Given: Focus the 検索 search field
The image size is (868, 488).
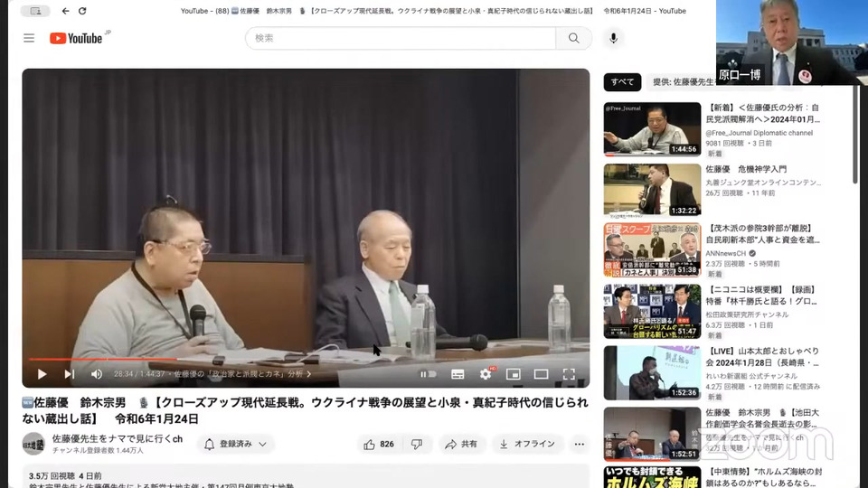Looking at the screenshot, I should (x=401, y=38).
